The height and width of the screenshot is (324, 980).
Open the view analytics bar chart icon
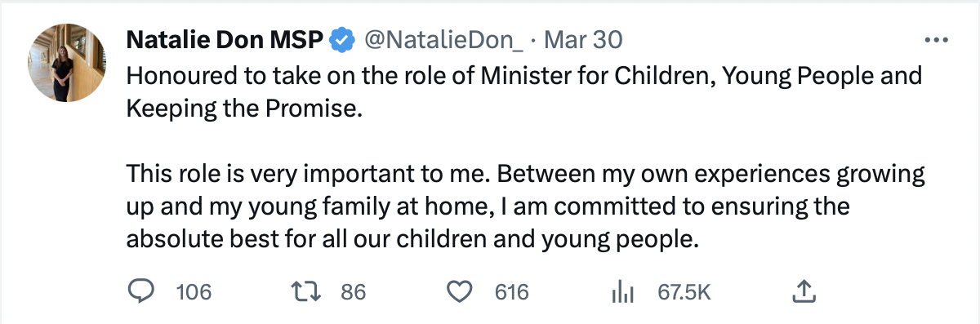pos(623,291)
